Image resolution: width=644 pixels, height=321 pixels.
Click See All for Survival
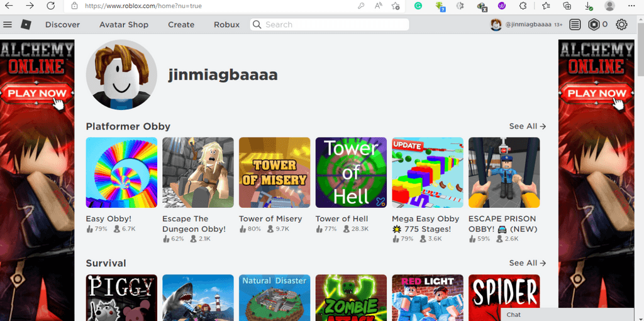pyautogui.click(x=528, y=263)
